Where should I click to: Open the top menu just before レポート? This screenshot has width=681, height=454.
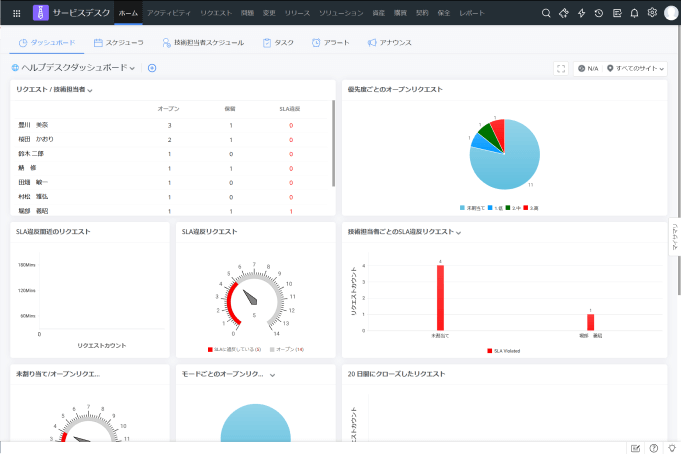coord(443,13)
